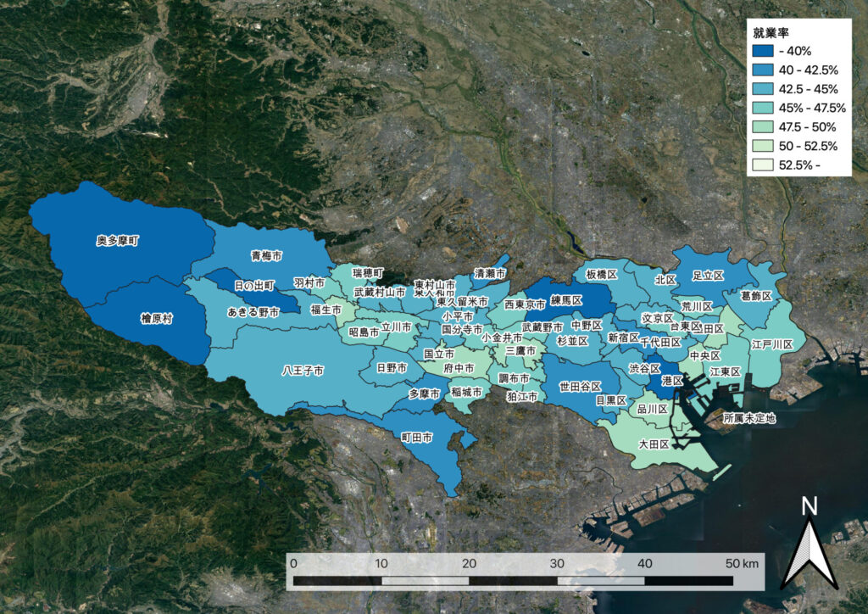Viewport: 868px width, 614px height.
Task: Click the 就業率 legend title
Action: coord(772,33)
